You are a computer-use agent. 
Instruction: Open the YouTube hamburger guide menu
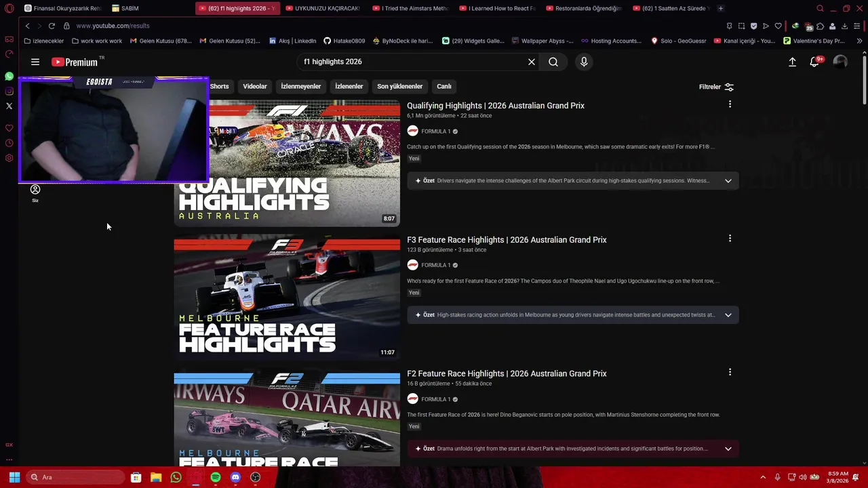coord(35,62)
